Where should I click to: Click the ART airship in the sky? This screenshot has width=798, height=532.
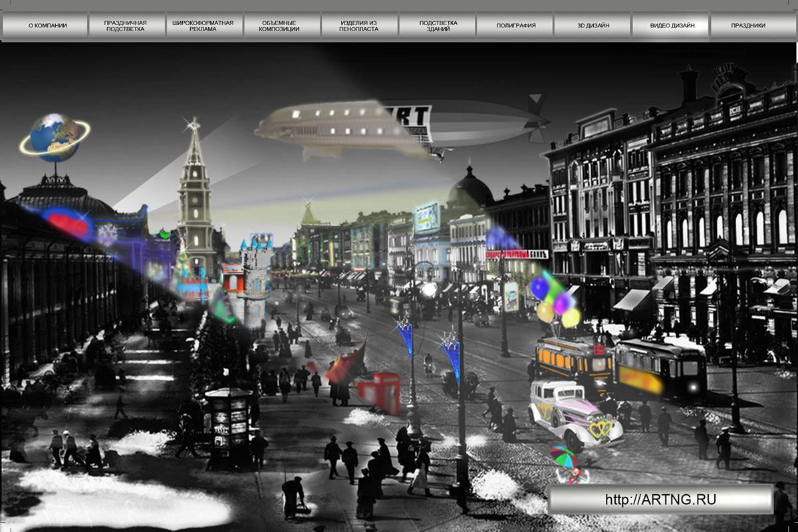(x=402, y=129)
